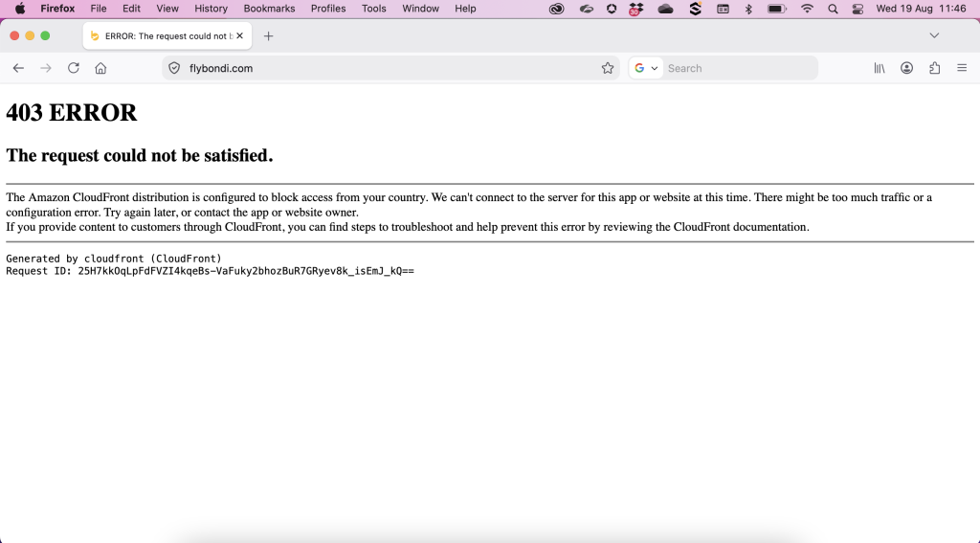Open the Edit menu
This screenshot has height=543, width=980.
pos(131,9)
